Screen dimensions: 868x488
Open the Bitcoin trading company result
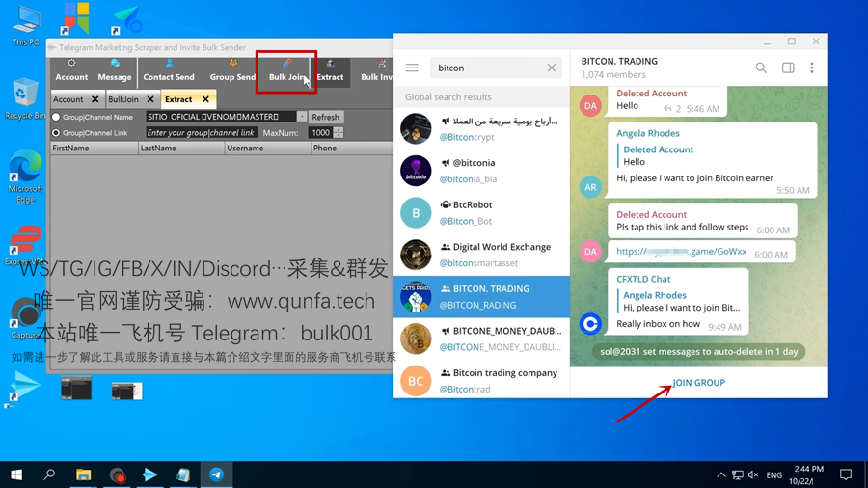[481, 380]
